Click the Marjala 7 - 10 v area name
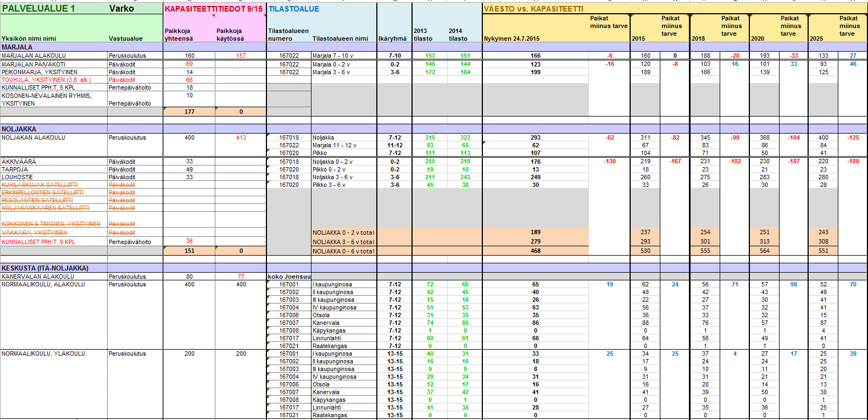868x420 pixels. (333, 56)
